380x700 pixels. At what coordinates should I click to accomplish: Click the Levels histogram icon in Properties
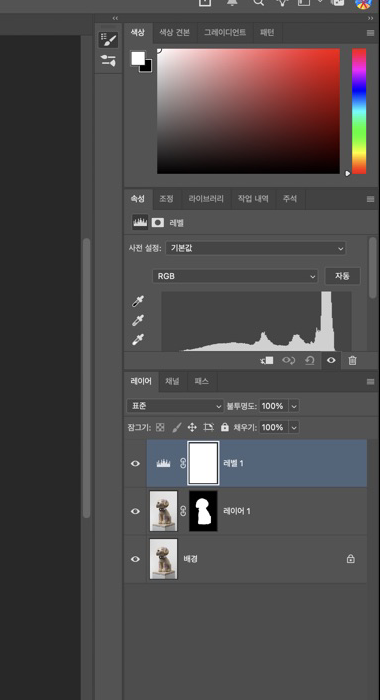140,222
